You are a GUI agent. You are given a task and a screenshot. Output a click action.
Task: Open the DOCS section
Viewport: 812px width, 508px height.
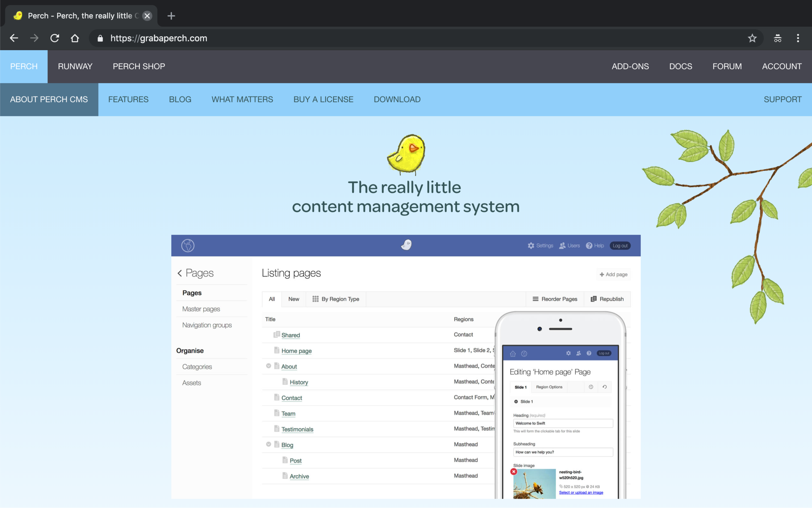click(x=680, y=67)
